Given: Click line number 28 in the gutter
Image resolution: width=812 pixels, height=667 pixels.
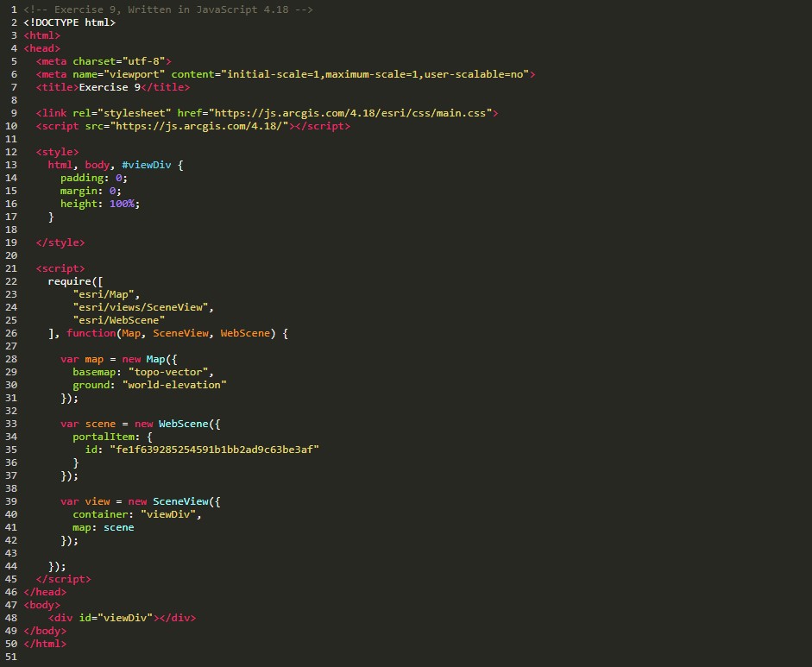Looking at the screenshot, I should (x=11, y=359).
